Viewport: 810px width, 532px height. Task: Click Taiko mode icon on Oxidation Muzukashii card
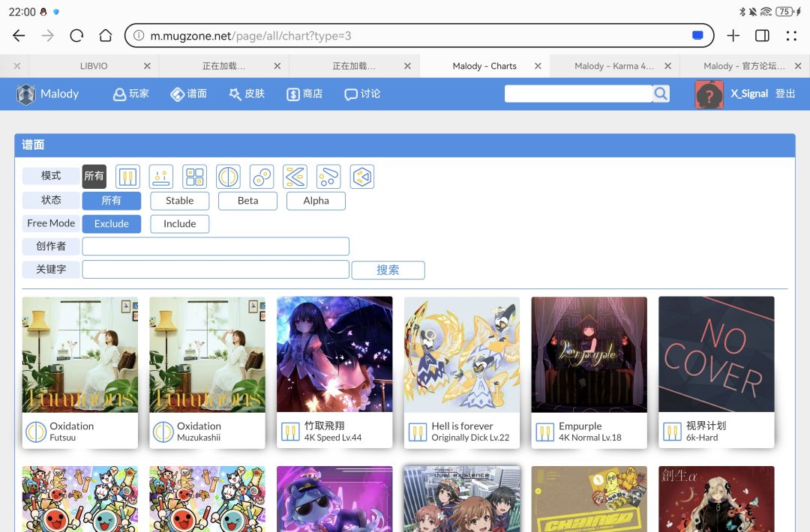163,432
